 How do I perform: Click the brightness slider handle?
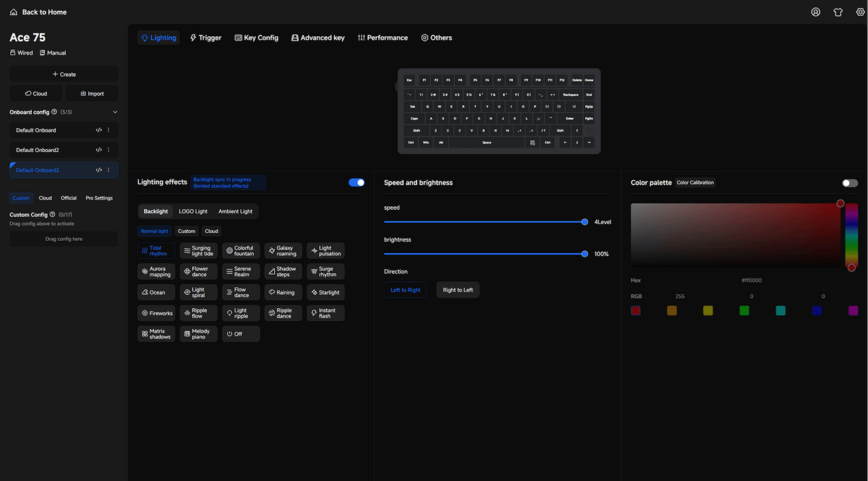584,254
